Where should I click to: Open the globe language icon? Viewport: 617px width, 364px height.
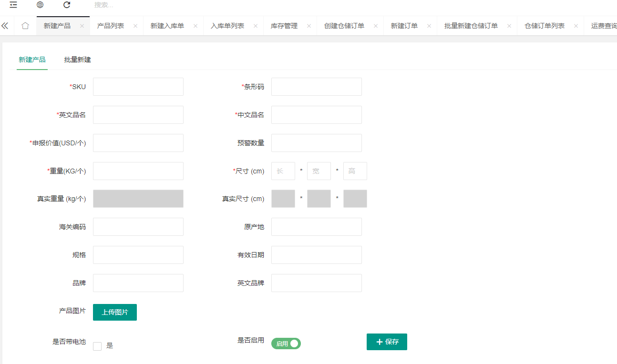click(40, 5)
